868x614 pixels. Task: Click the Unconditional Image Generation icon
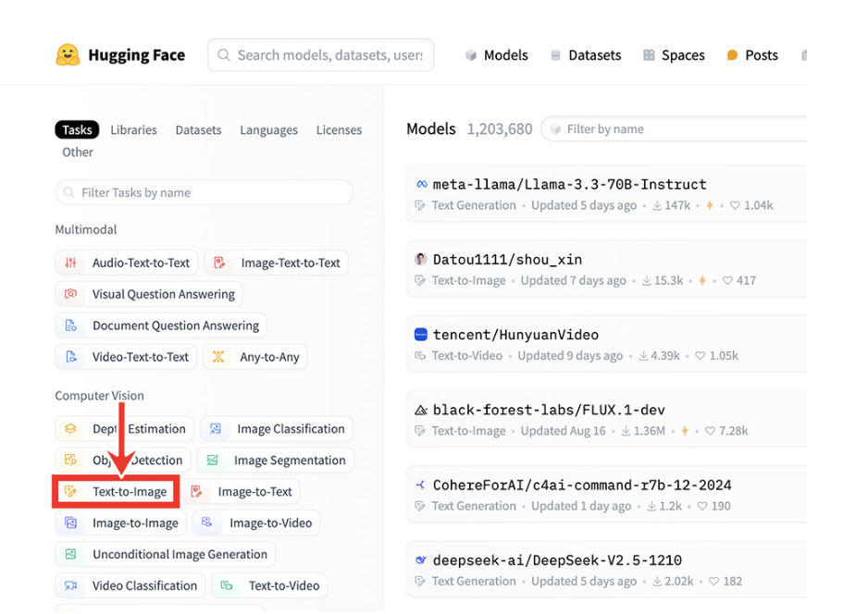click(71, 554)
